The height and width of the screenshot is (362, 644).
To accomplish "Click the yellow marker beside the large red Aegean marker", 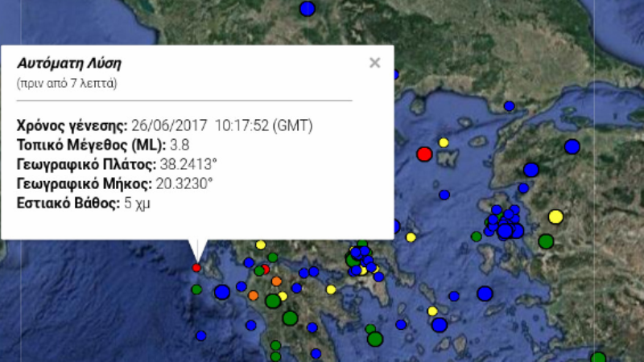I will coord(443,142).
